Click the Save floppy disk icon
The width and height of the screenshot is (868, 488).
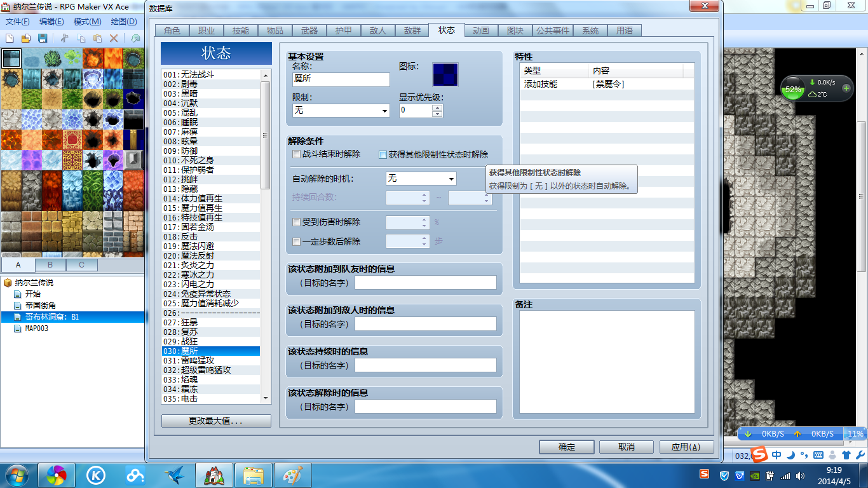[x=43, y=39]
